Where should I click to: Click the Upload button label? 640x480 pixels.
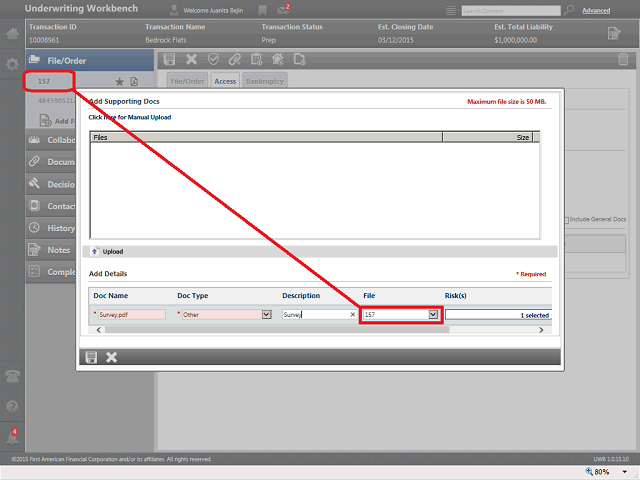coord(113,251)
